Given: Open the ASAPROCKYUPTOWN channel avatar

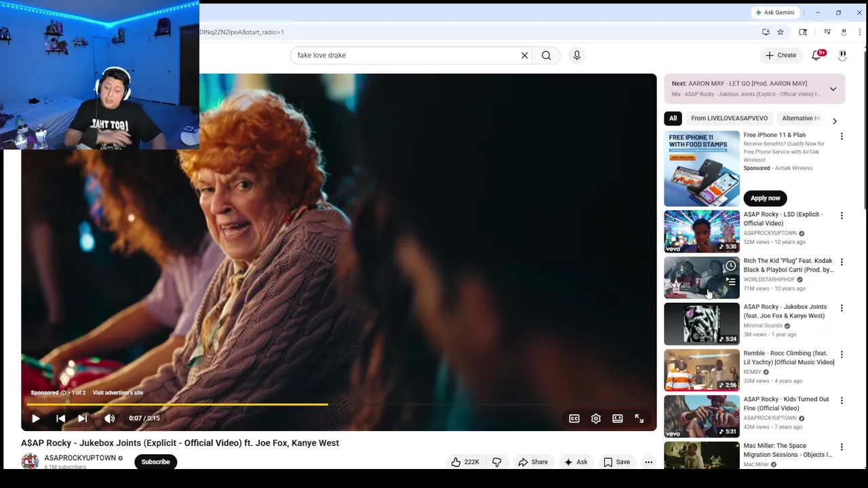Looking at the screenshot, I should coord(30,462).
